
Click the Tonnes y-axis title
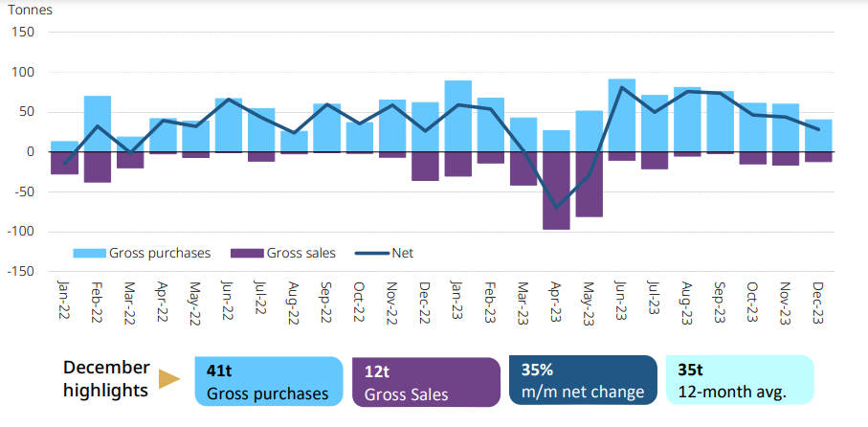[x=31, y=11]
